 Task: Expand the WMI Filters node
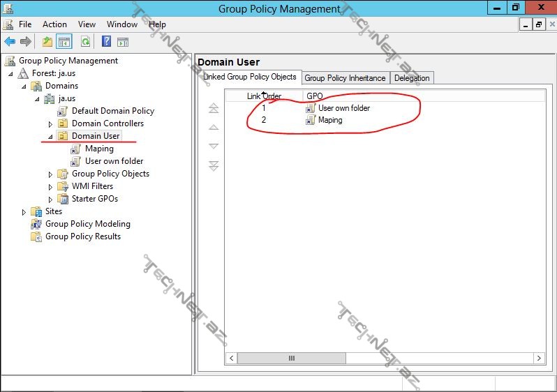click(50, 186)
